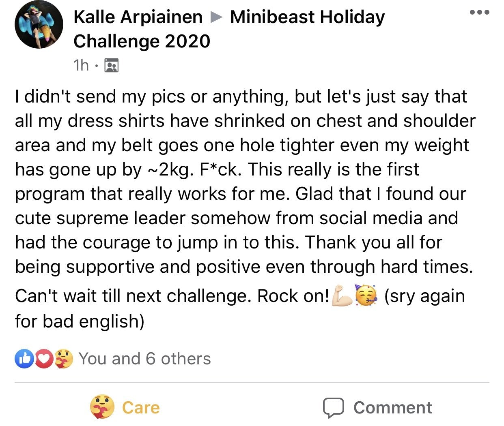The image size is (504, 426).
Task: View who reacted: You and 6 others
Action: [145, 359]
